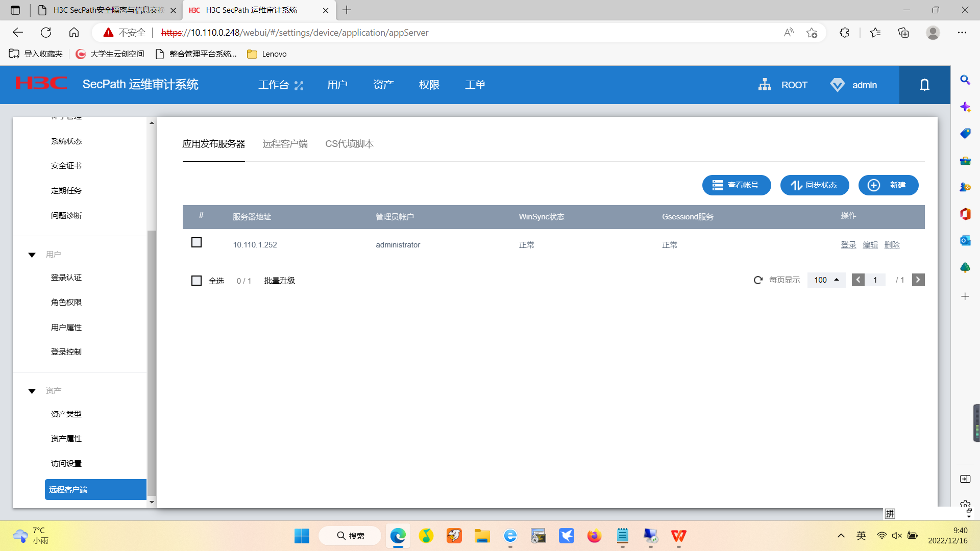Click the page number input field
The width and height of the screenshot is (980, 551).
[875, 280]
